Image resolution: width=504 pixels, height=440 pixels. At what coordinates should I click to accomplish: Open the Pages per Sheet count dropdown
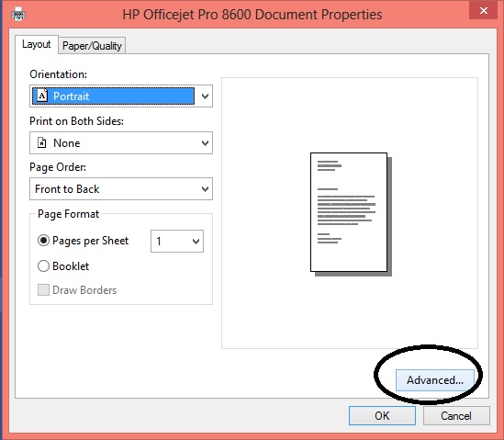[x=177, y=241]
